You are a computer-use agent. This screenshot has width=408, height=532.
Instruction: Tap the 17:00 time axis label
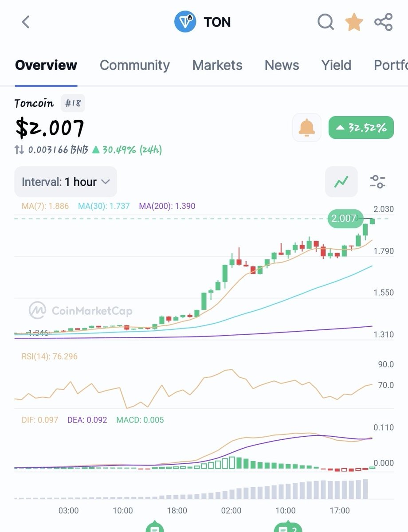[x=340, y=510]
